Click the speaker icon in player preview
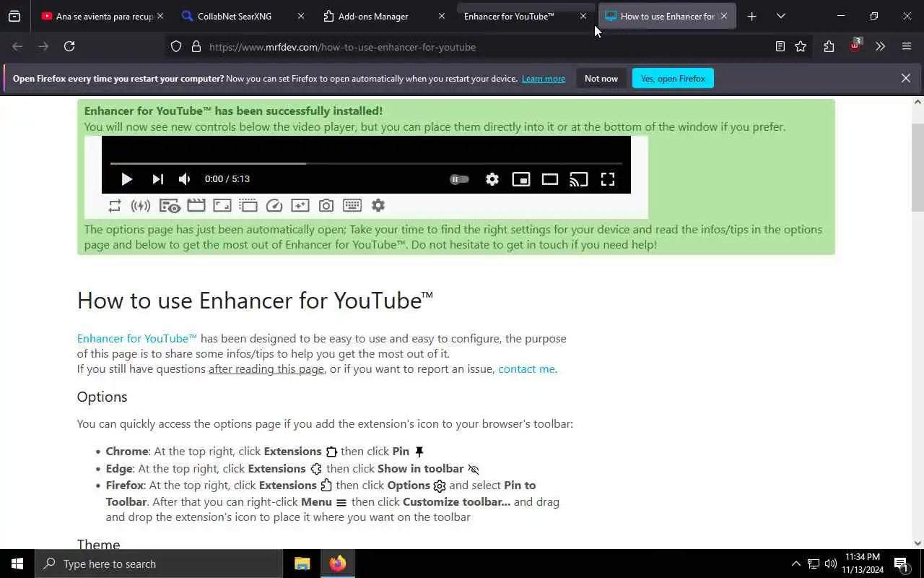The height and width of the screenshot is (578, 924). click(x=185, y=179)
